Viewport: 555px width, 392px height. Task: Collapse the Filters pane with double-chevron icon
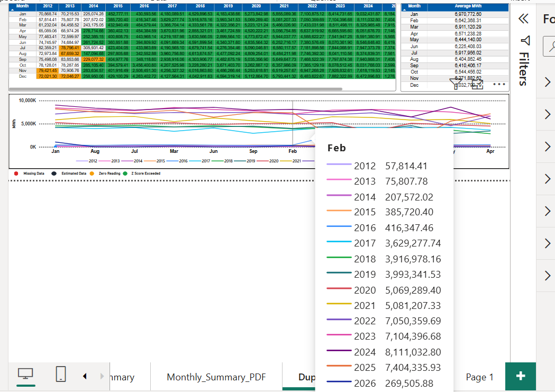coord(523,19)
